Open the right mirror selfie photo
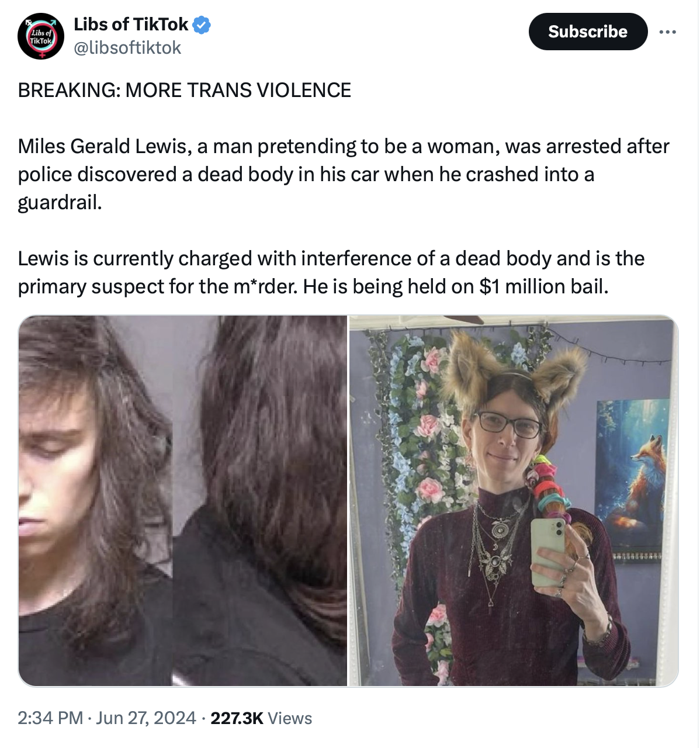 [x=514, y=501]
